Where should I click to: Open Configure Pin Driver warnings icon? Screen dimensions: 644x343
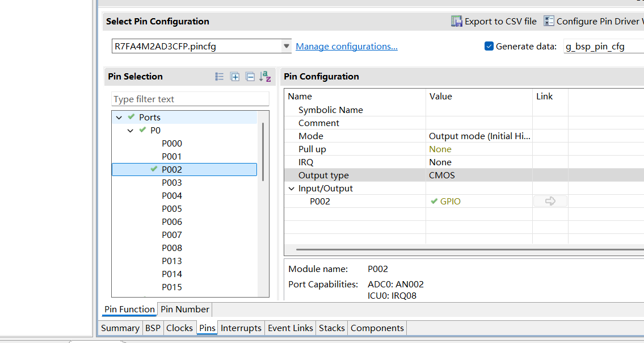(549, 21)
